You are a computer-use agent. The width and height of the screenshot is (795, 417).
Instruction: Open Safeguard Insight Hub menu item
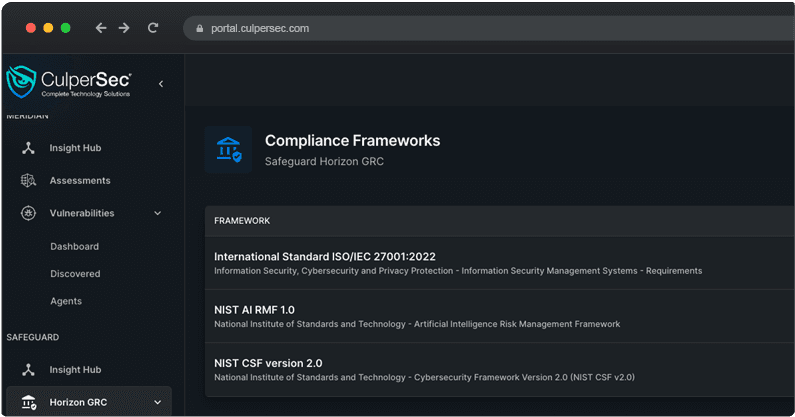pos(75,370)
